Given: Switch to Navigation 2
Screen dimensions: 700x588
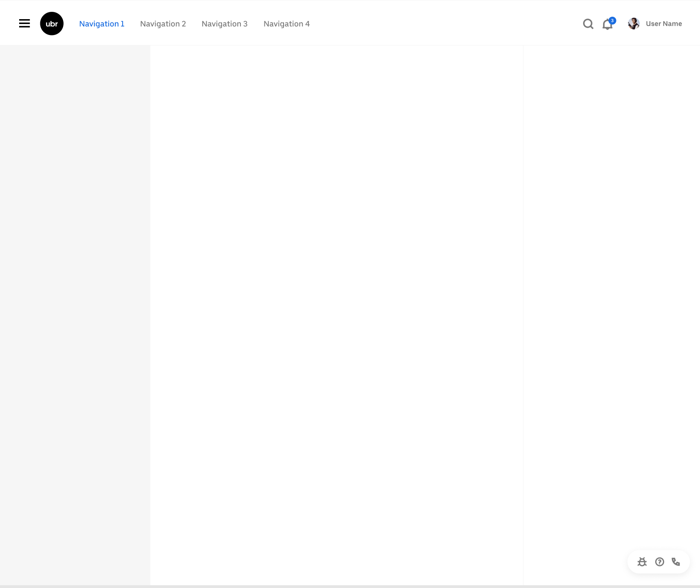Looking at the screenshot, I should [163, 24].
